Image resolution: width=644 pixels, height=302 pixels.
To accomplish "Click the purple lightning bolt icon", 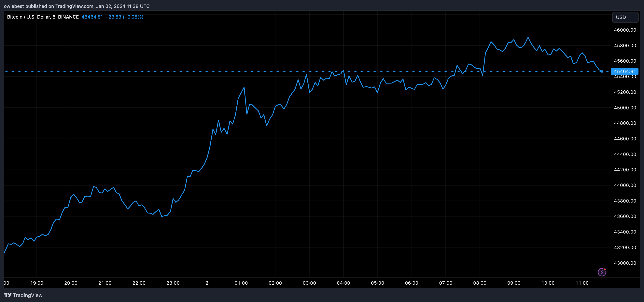I will click(602, 272).
